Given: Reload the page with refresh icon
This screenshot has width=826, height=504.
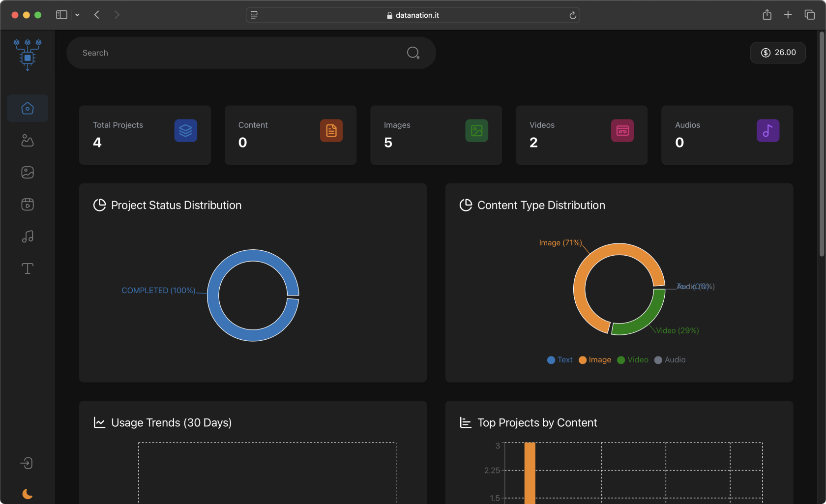Looking at the screenshot, I should [573, 15].
